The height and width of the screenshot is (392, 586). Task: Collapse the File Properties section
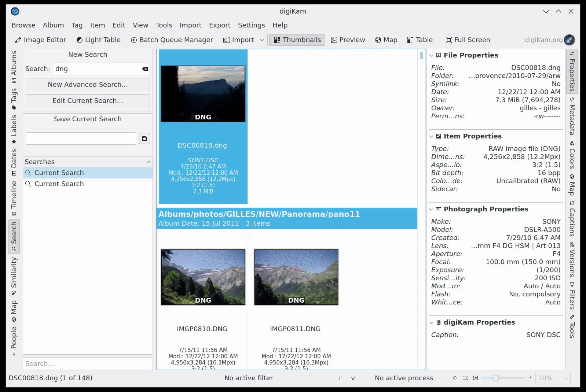point(432,55)
